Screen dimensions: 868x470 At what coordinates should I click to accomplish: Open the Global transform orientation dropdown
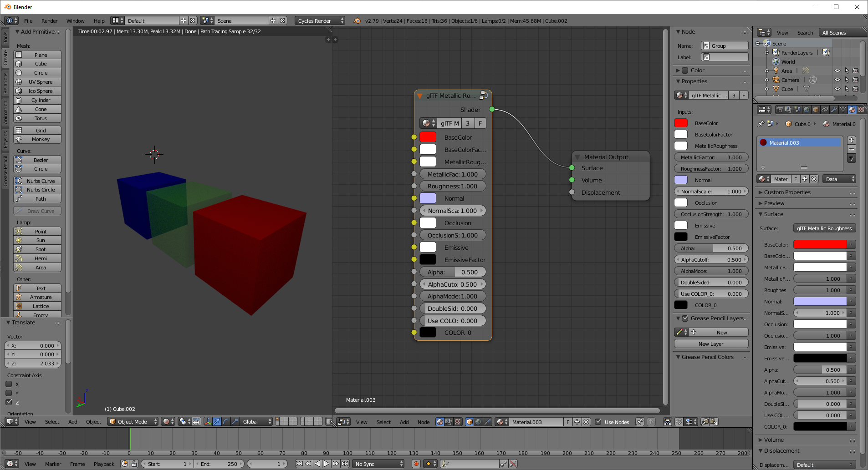tap(256, 422)
